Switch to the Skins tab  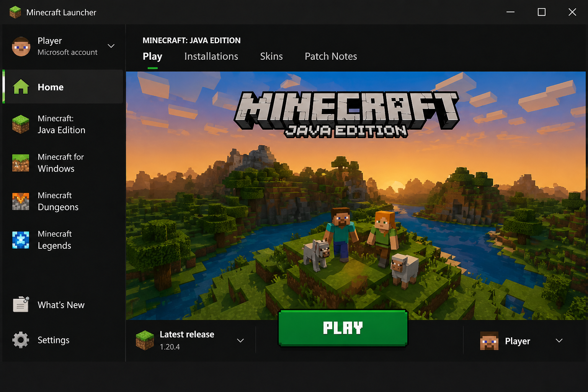(271, 56)
